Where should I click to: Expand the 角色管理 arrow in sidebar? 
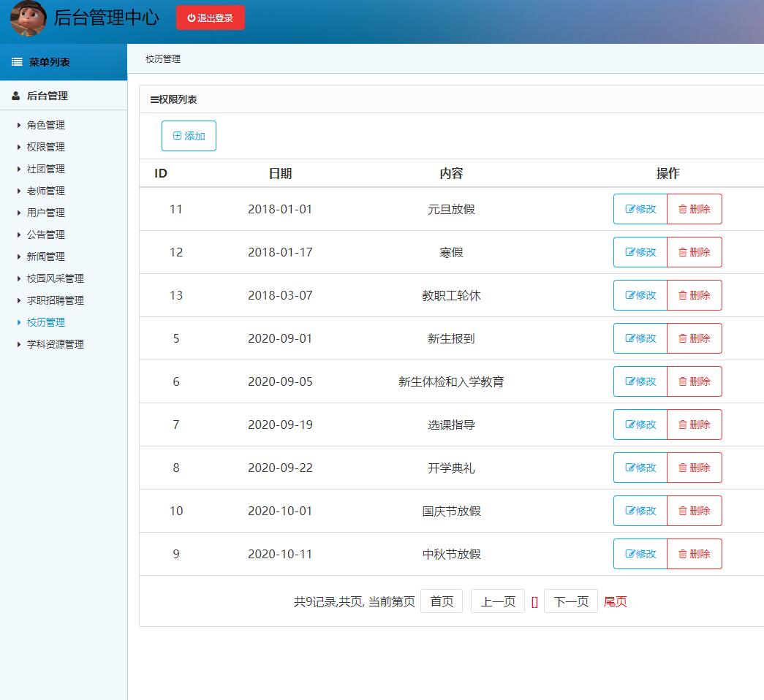click(x=19, y=125)
